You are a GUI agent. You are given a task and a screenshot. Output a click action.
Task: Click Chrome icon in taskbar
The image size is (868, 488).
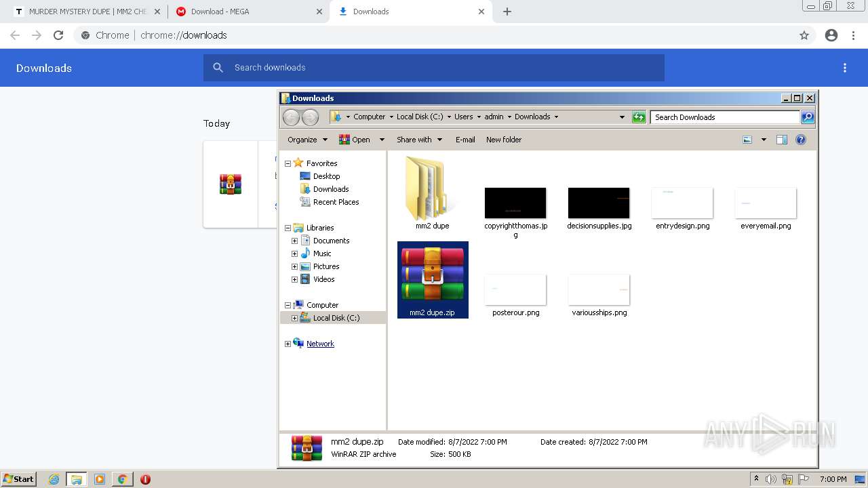(x=122, y=479)
